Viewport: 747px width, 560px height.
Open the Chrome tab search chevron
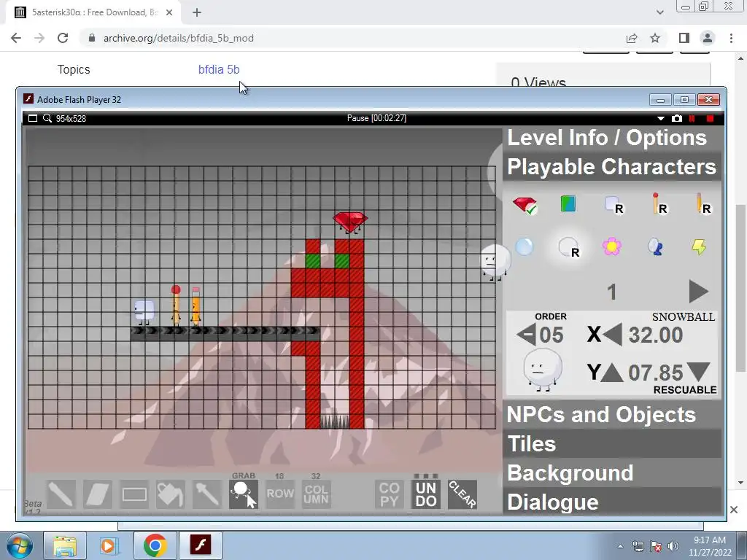[659, 12]
